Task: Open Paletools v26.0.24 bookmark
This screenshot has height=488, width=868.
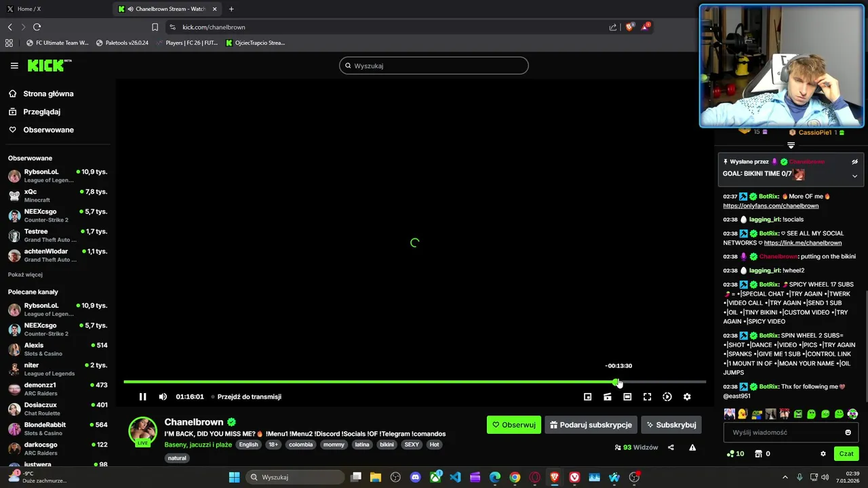Action: click(x=122, y=43)
